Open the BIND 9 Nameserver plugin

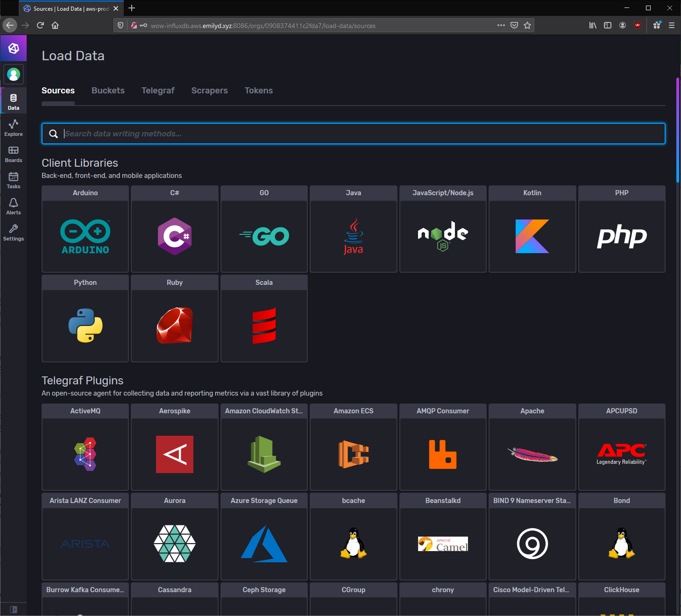(532, 537)
